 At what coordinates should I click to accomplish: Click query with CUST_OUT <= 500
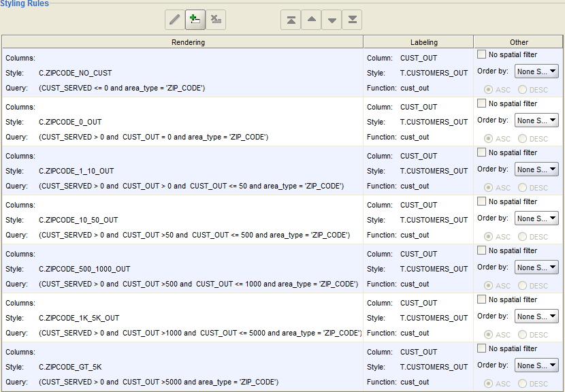point(194,235)
